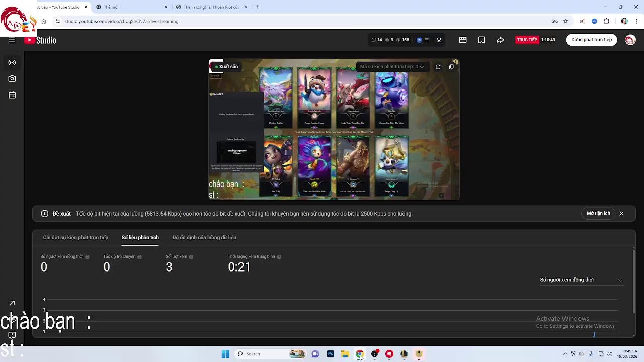Click help icon next to Số người xem đồng thời
Image resolution: width=644 pixels, height=362 pixels.
(x=87, y=257)
